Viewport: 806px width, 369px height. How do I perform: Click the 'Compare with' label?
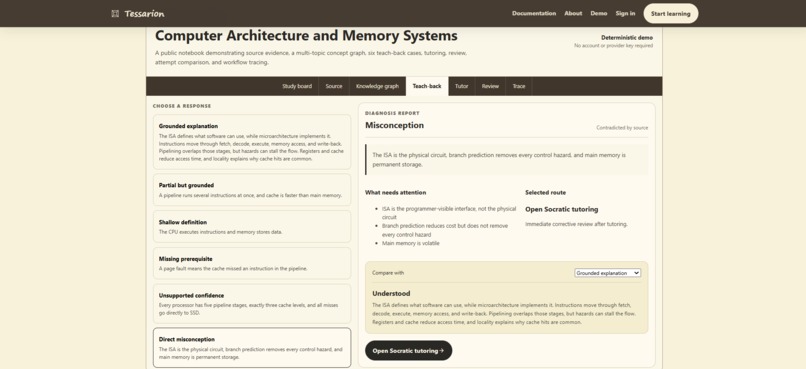pos(388,273)
